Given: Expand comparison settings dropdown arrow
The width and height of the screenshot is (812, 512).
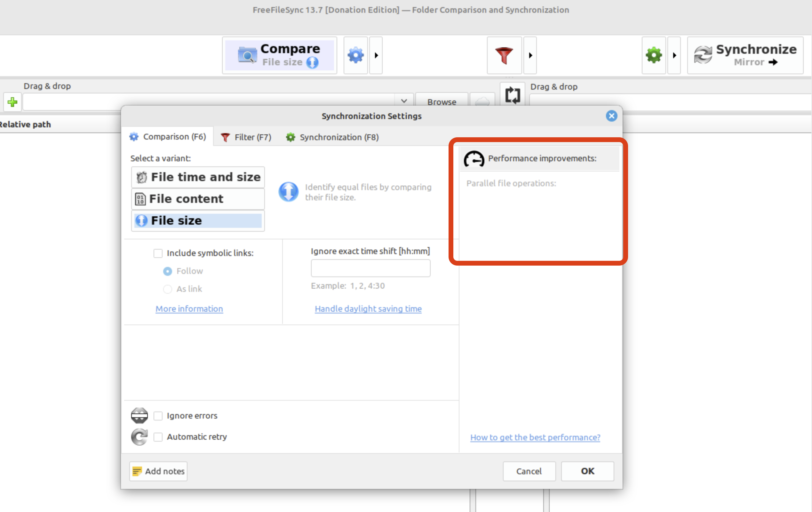Looking at the screenshot, I should pyautogui.click(x=376, y=55).
